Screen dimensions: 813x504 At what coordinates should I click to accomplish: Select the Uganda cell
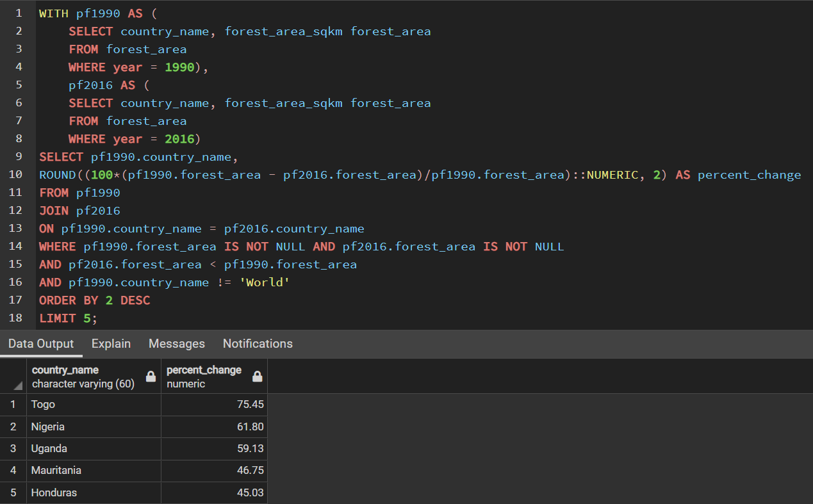pyautogui.click(x=94, y=449)
